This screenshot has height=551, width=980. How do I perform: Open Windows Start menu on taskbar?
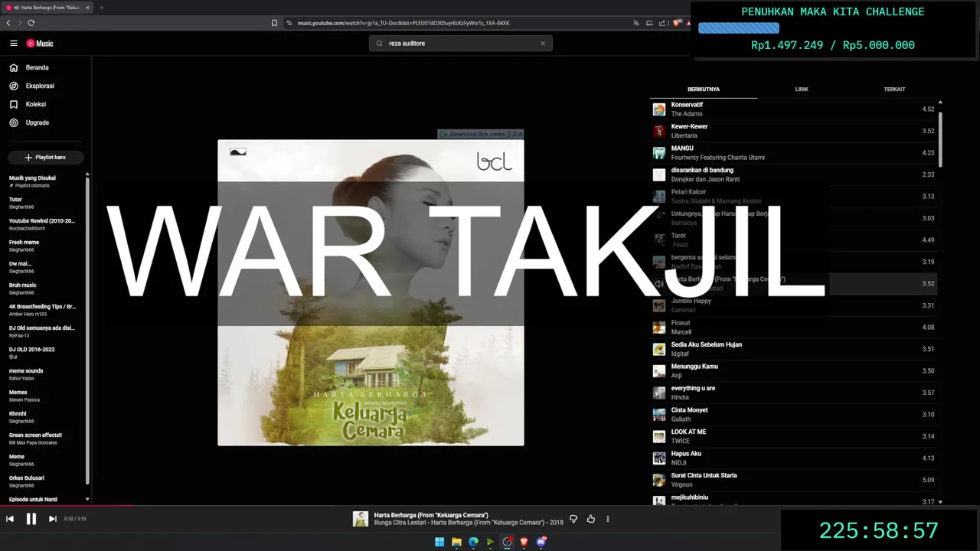point(439,542)
